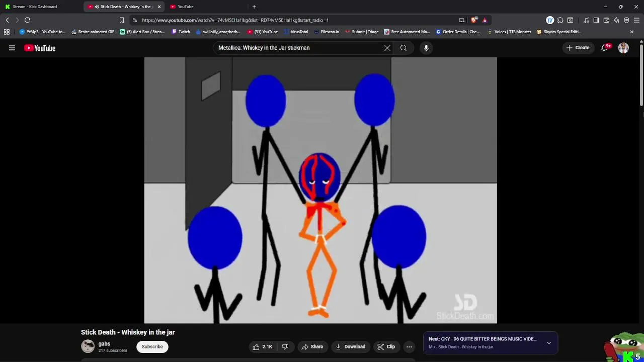Open Voices | TTS.Monster bookmark
Screen dimensions: 644x362
point(509,32)
